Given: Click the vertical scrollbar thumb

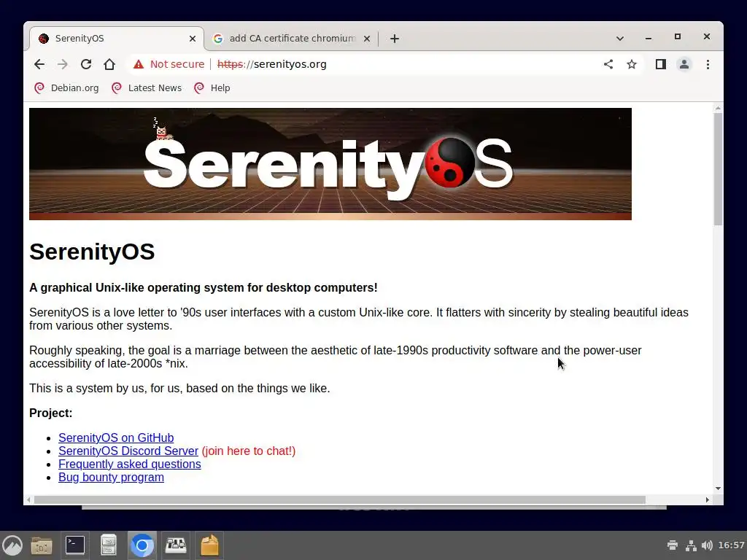Looking at the screenshot, I should click(x=718, y=168).
